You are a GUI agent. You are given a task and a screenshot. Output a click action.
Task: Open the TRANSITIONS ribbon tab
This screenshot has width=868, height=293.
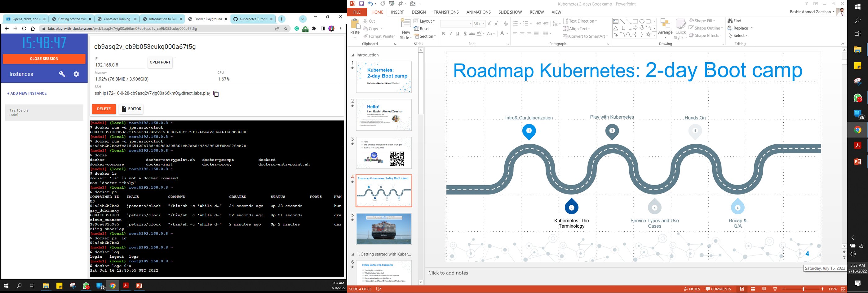[x=446, y=12]
